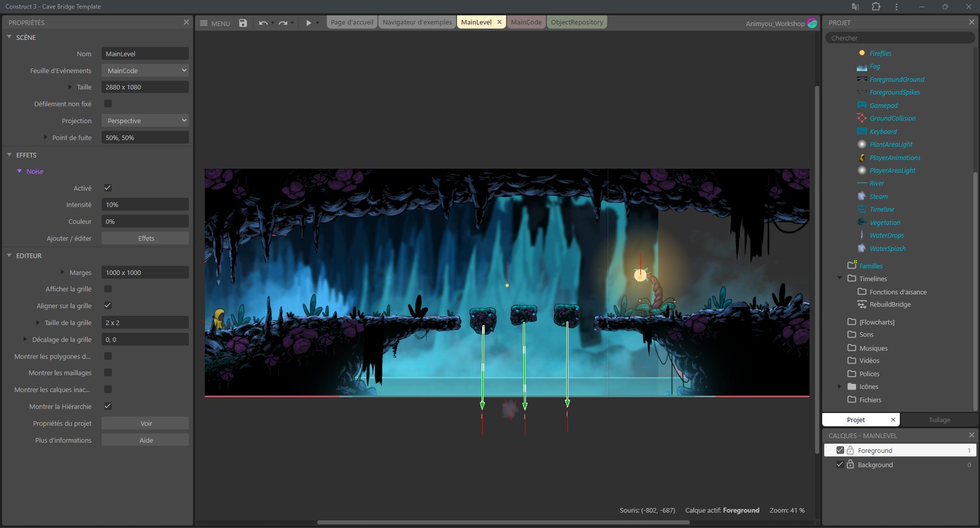Collapse the EDITEUR section
The image size is (980, 528).
pyautogui.click(x=9, y=255)
